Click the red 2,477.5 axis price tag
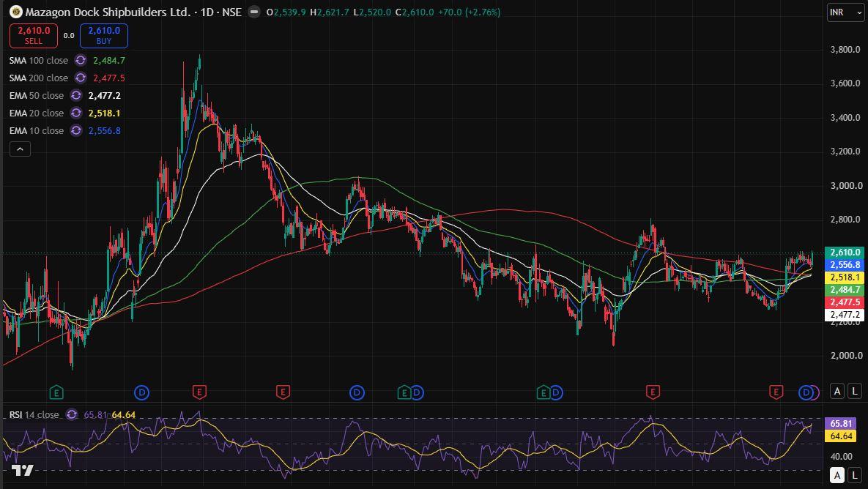 [845, 302]
